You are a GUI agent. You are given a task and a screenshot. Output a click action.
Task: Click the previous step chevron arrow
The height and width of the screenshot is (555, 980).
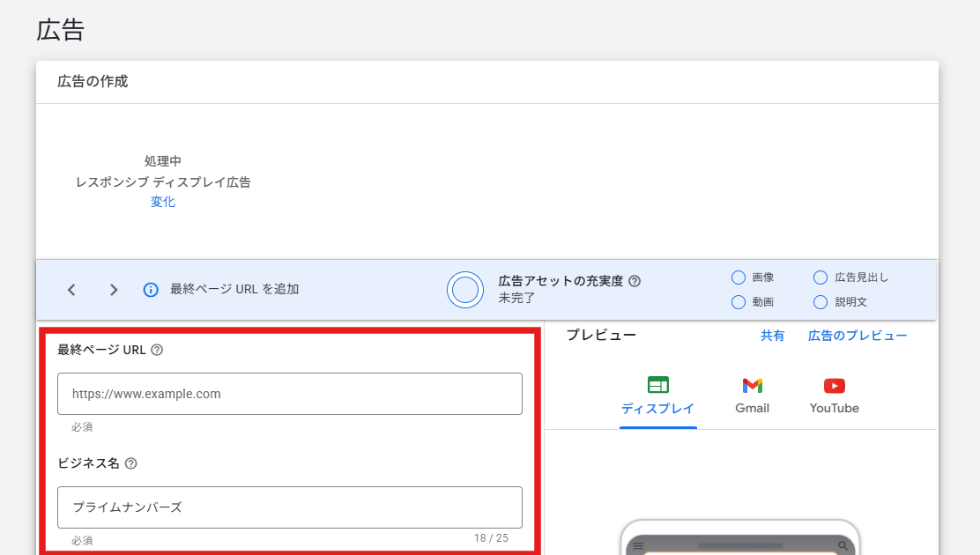71,290
